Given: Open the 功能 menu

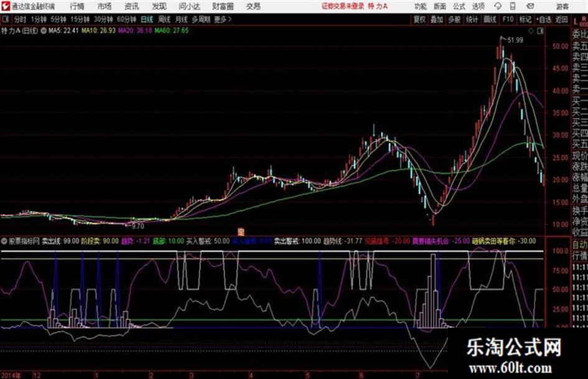Looking at the screenshot, I should 421,6.
